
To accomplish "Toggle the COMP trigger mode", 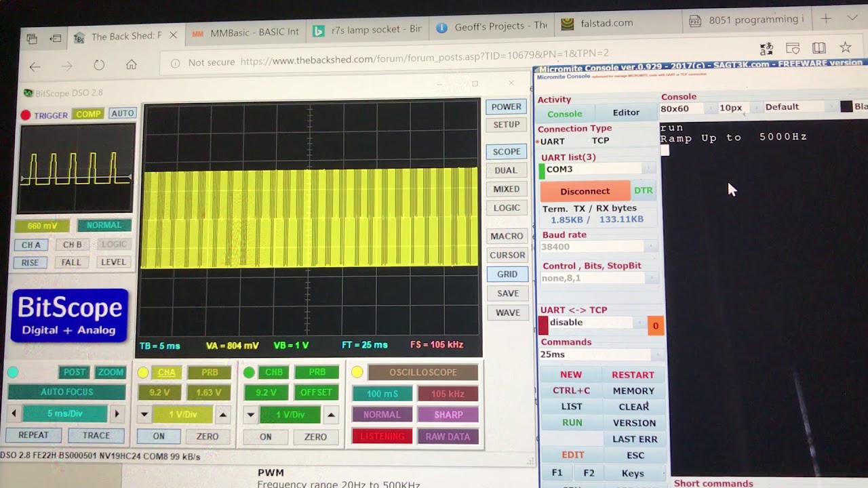I will point(88,114).
